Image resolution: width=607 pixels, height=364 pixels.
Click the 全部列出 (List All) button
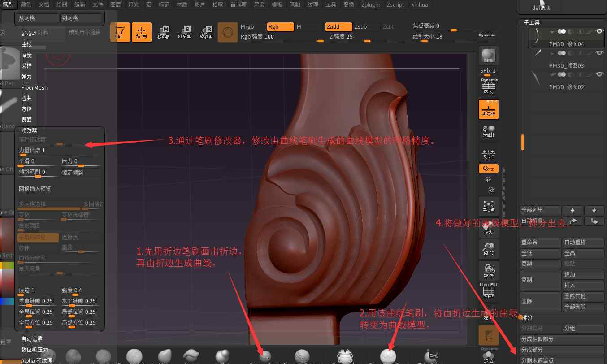541,210
